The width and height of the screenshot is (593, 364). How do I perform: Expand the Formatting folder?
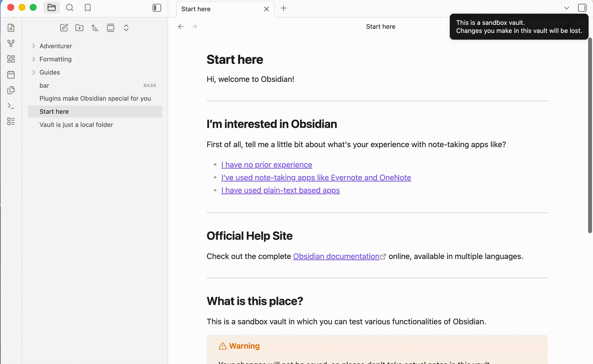(x=34, y=59)
